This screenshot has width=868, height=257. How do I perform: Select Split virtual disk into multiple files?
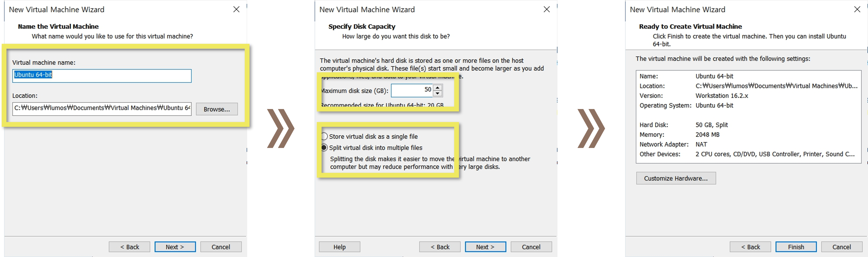coord(325,148)
